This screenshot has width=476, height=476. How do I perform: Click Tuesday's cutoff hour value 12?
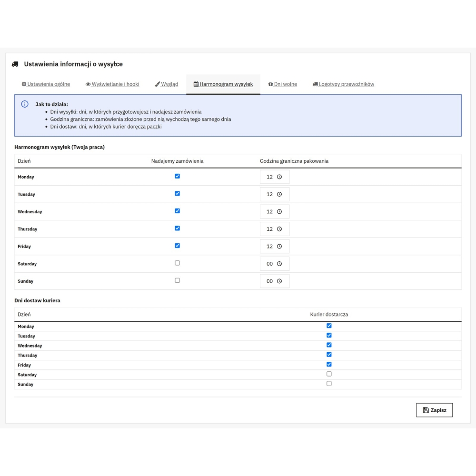click(269, 194)
